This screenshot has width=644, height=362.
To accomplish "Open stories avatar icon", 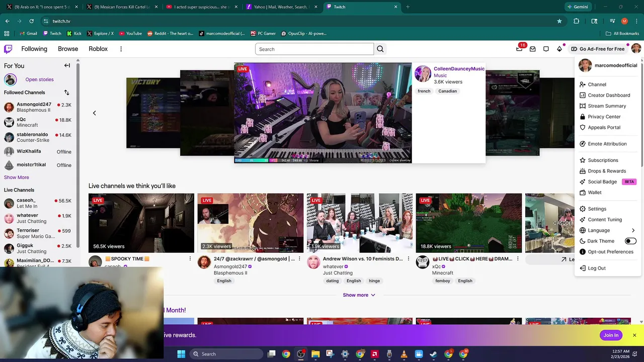I will (11, 79).
